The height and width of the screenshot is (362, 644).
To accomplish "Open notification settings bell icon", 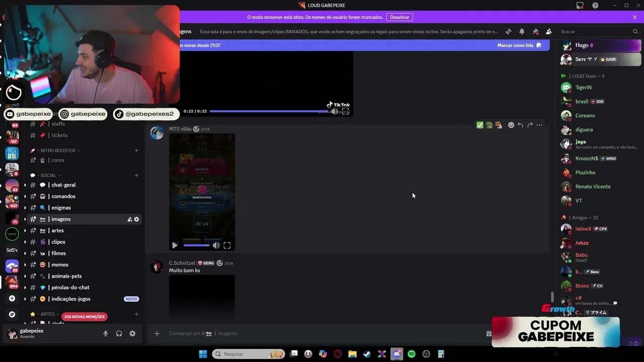I will pos(522,31).
